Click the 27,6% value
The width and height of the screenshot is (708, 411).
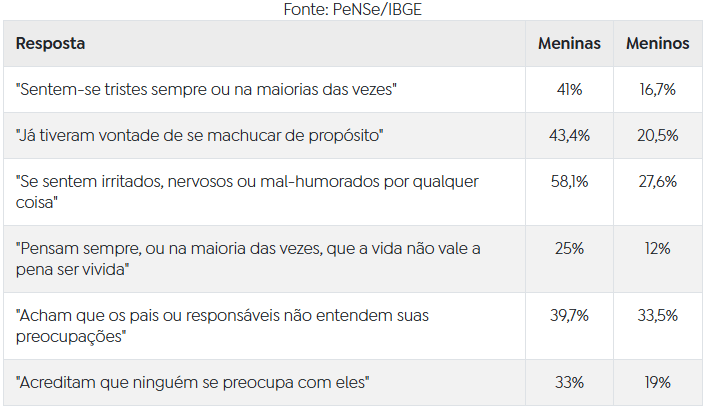(x=657, y=181)
